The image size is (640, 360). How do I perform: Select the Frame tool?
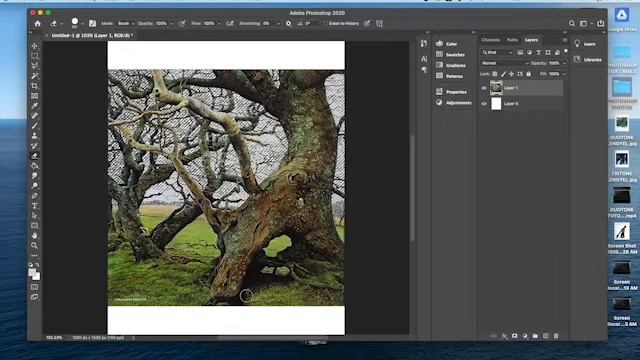click(x=35, y=96)
